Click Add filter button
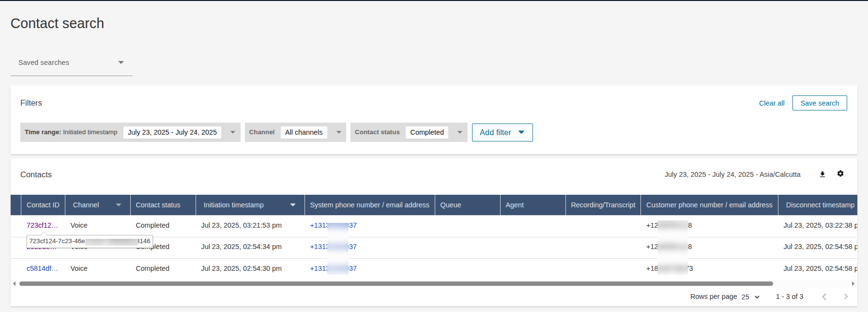 tap(502, 132)
